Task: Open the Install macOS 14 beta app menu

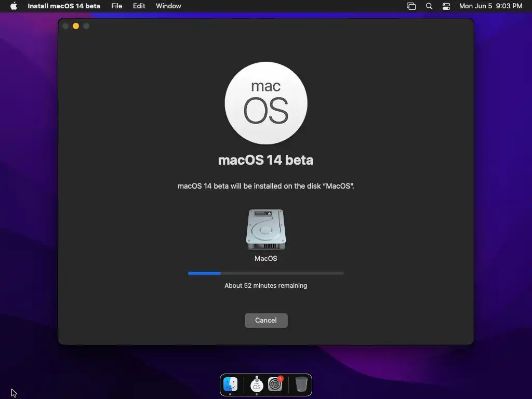Action: click(x=64, y=6)
